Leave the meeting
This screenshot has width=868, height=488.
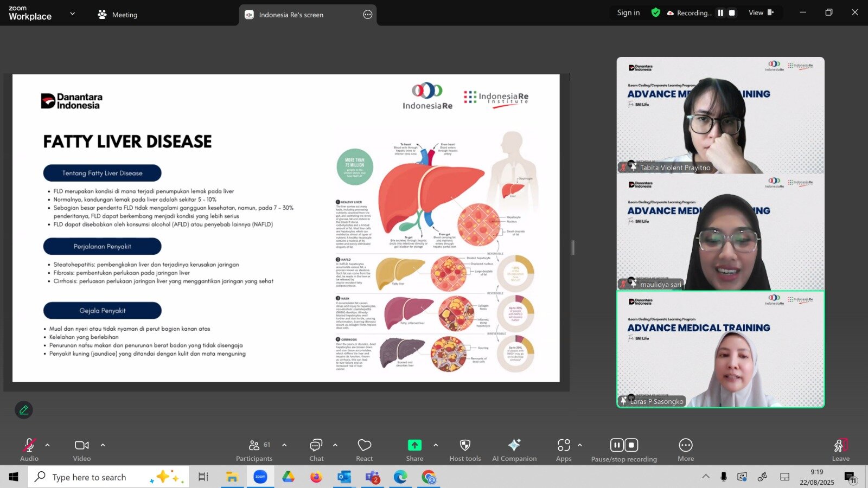pos(840,450)
